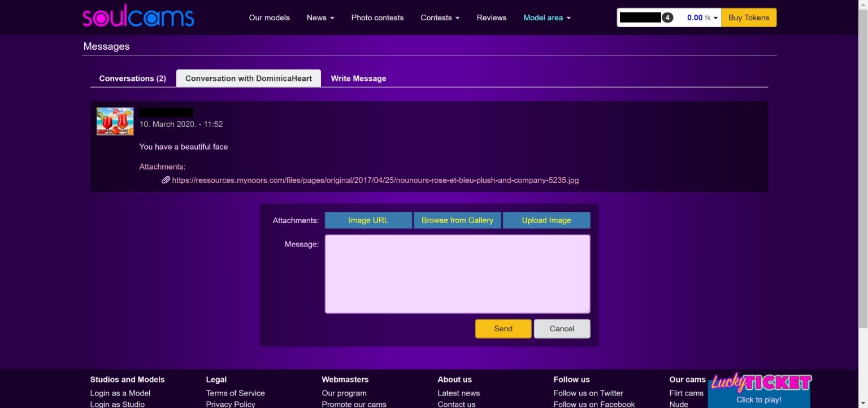
Task: Open the 0.00 tk balance dropdown
Action: (x=702, y=18)
